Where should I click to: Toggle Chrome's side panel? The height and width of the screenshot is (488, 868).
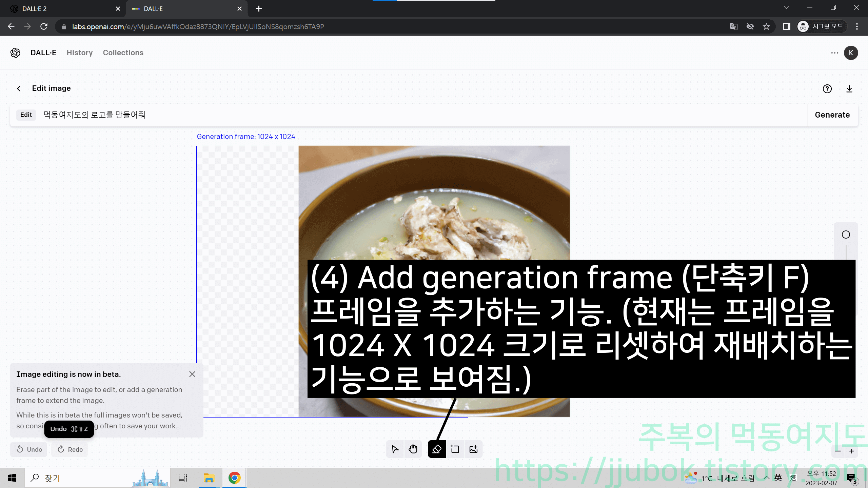point(786,26)
